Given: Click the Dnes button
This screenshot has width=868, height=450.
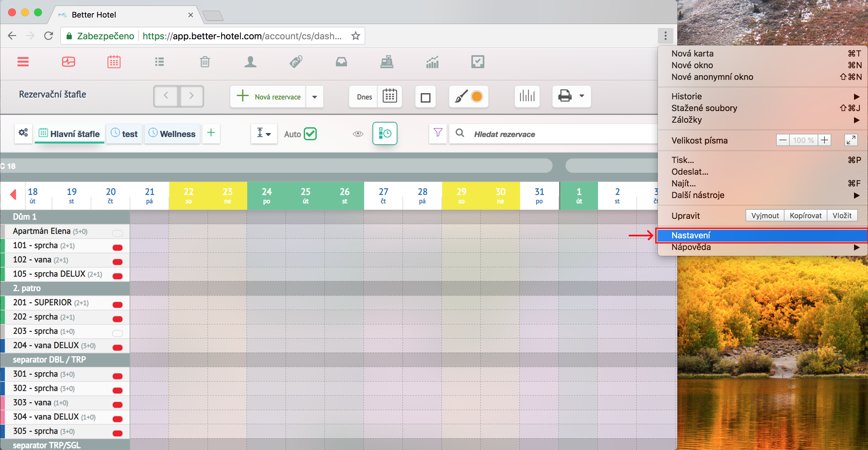Looking at the screenshot, I should coord(364,97).
